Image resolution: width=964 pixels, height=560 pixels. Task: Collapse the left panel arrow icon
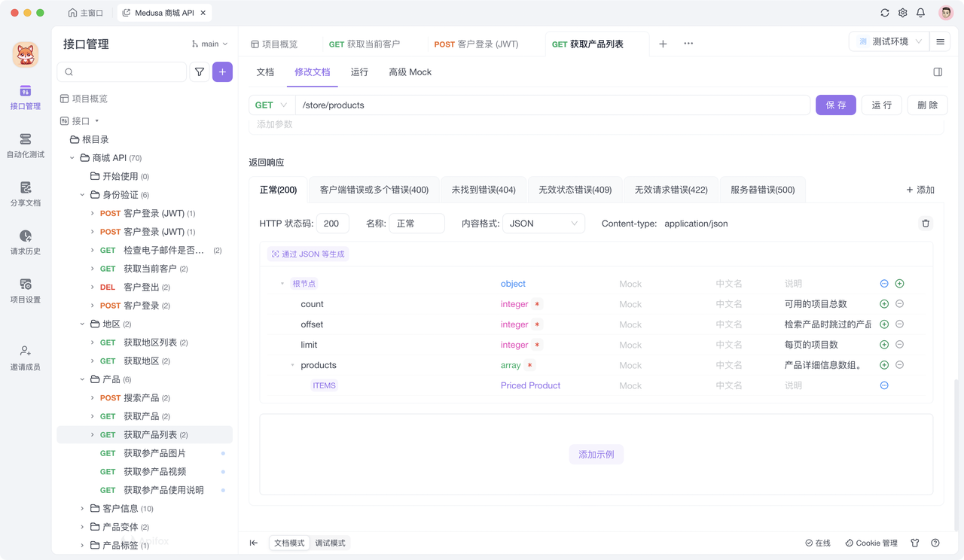[254, 543]
